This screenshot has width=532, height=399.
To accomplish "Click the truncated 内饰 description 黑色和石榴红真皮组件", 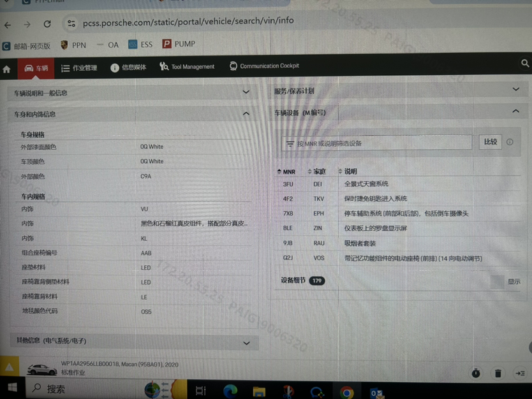I will 194,223.
